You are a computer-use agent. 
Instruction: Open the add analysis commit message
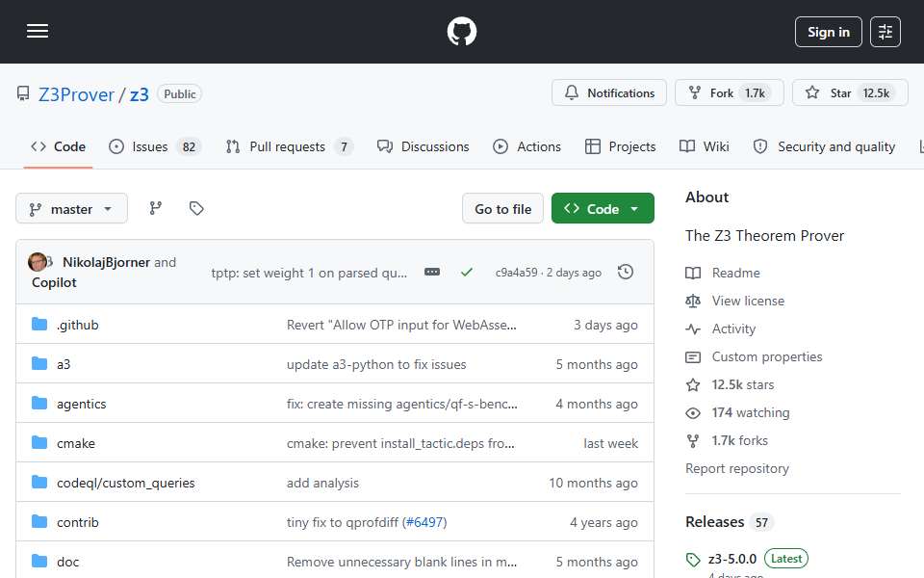pos(322,483)
